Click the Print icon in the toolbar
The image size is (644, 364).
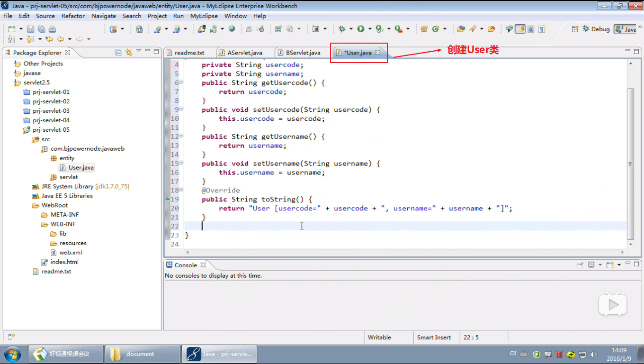click(52, 29)
